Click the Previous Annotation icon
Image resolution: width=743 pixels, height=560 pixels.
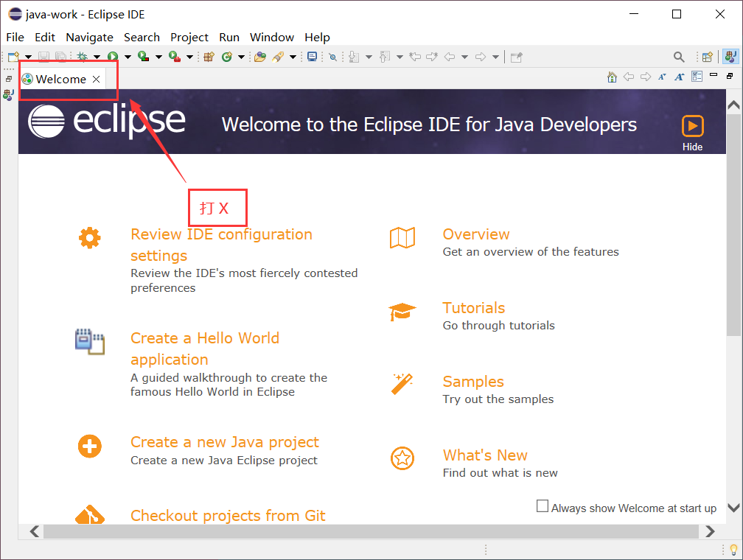[x=385, y=57]
